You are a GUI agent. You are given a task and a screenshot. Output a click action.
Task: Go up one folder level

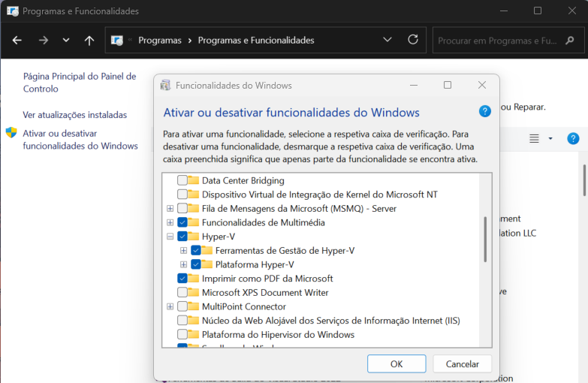[x=89, y=40]
